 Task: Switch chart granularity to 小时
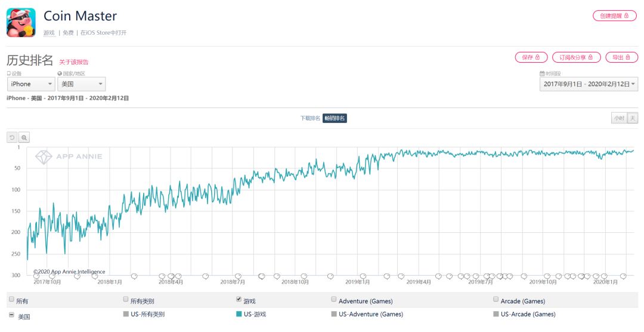tap(619, 118)
